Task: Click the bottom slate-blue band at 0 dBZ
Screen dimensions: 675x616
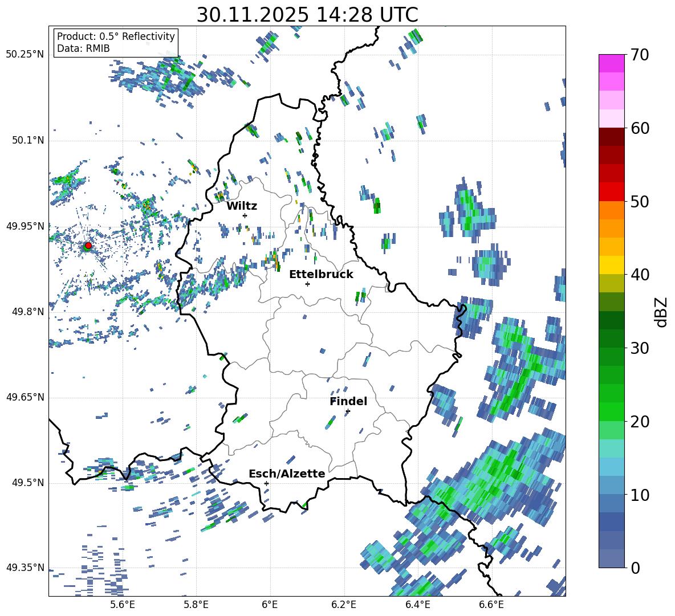Action: pos(611,558)
